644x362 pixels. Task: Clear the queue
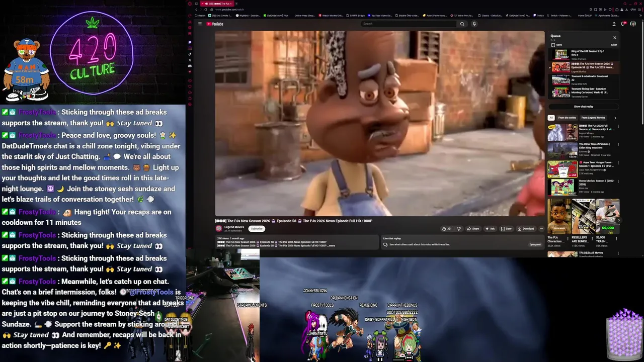click(614, 45)
